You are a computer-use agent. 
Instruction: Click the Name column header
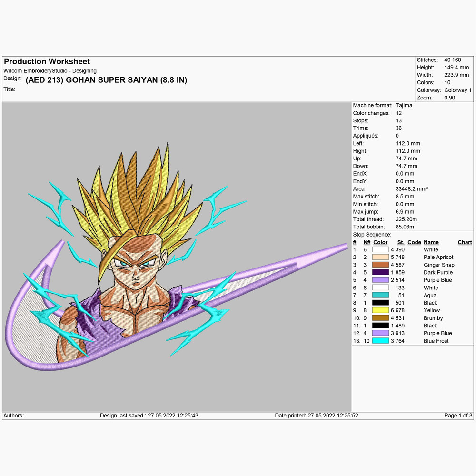pos(431,242)
